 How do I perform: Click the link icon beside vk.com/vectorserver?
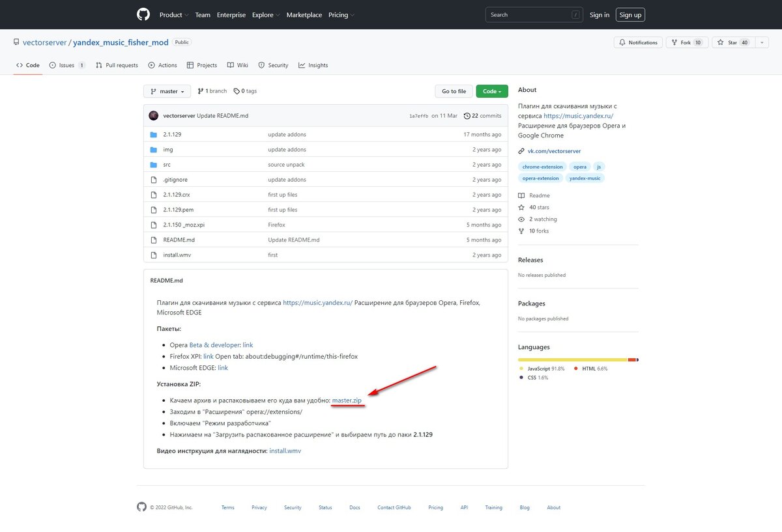(x=521, y=151)
